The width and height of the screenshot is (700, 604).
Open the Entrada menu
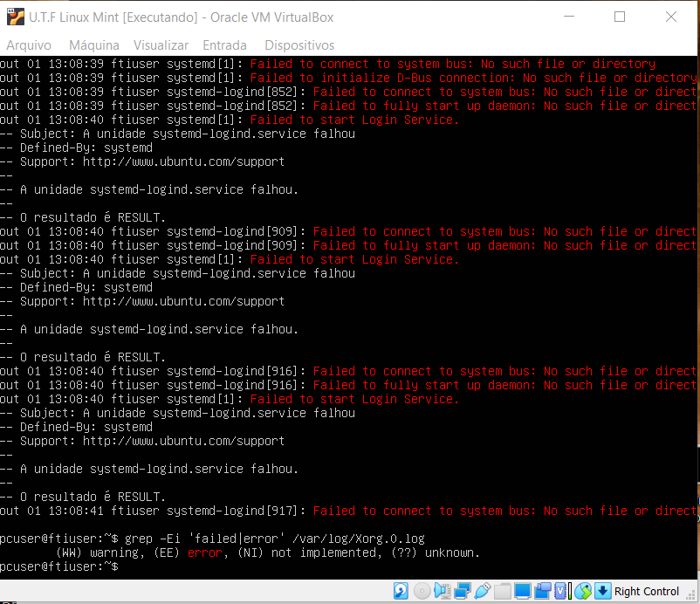click(x=224, y=45)
